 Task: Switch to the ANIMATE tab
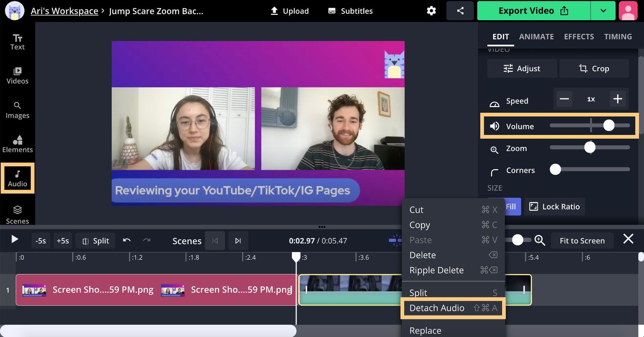536,37
